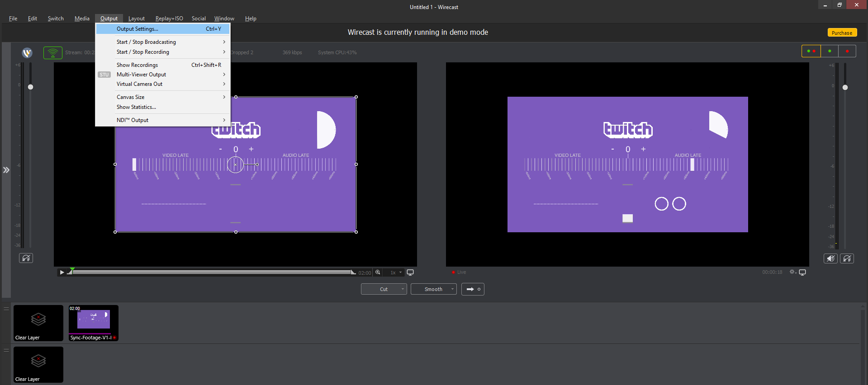Expand NDI Output submenu

[163, 120]
